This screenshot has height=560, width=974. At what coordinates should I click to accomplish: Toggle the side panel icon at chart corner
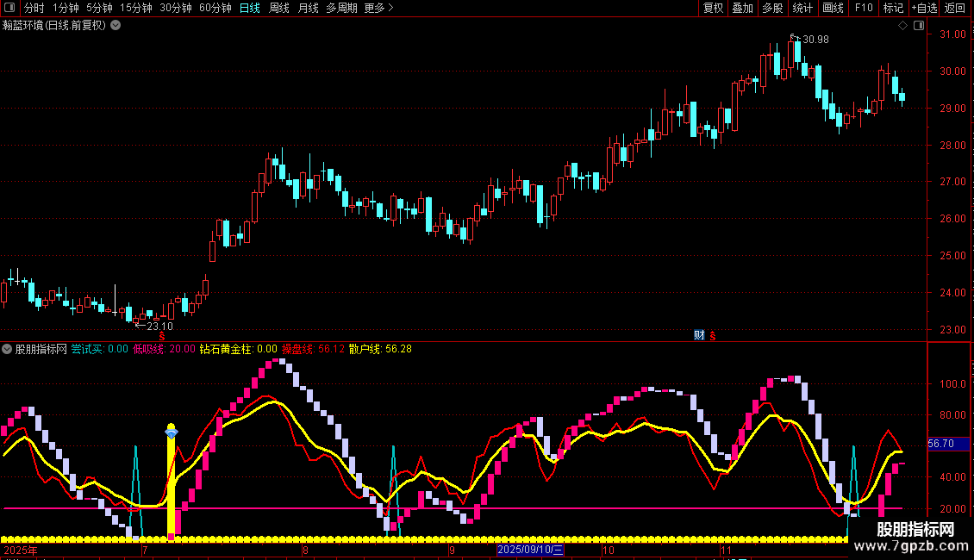click(919, 26)
